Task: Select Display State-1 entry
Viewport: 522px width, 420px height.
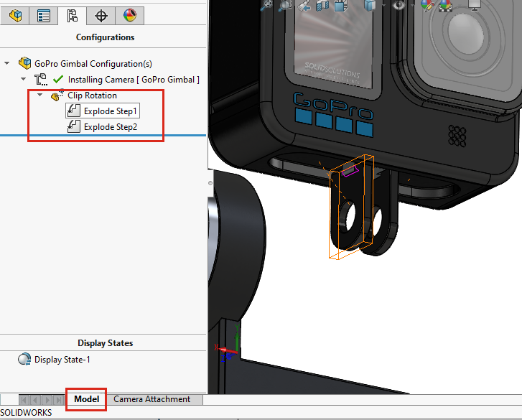Action: tap(62, 360)
